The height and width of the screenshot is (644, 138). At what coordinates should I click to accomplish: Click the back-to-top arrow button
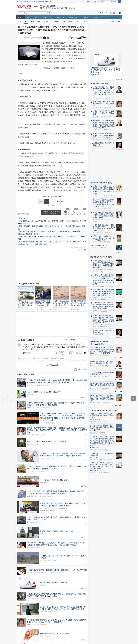(x=133, y=398)
